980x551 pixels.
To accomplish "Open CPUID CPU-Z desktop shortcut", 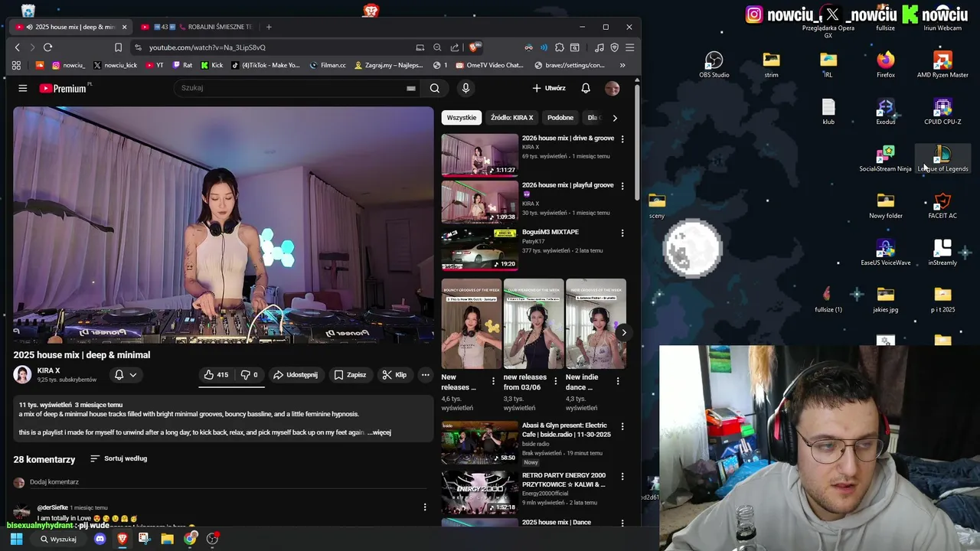I will point(942,111).
